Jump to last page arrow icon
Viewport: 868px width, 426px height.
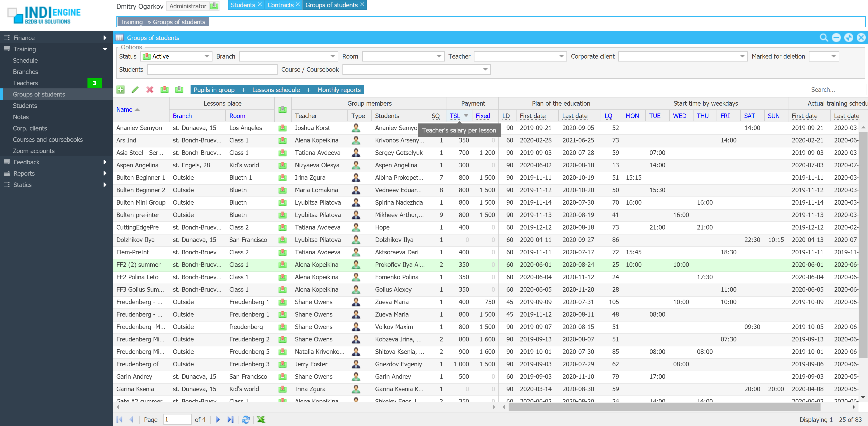click(x=231, y=419)
